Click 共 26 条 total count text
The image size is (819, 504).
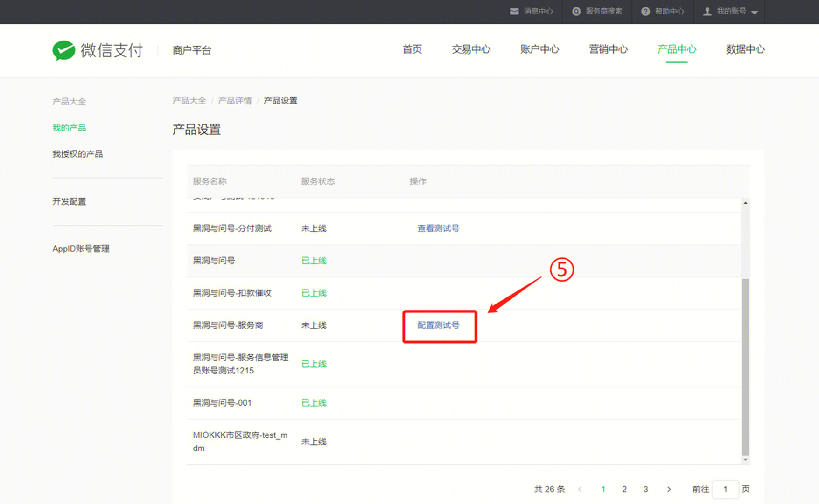pyautogui.click(x=549, y=489)
